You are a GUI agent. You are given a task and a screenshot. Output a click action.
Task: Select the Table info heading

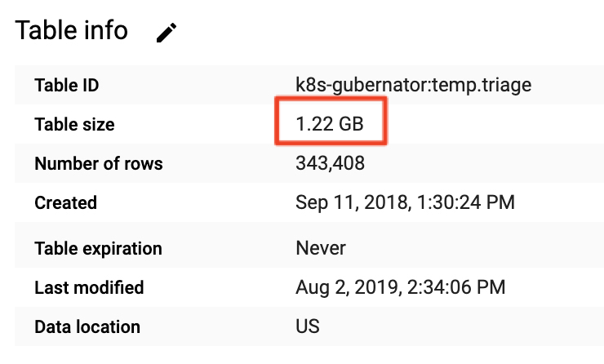coord(71,30)
